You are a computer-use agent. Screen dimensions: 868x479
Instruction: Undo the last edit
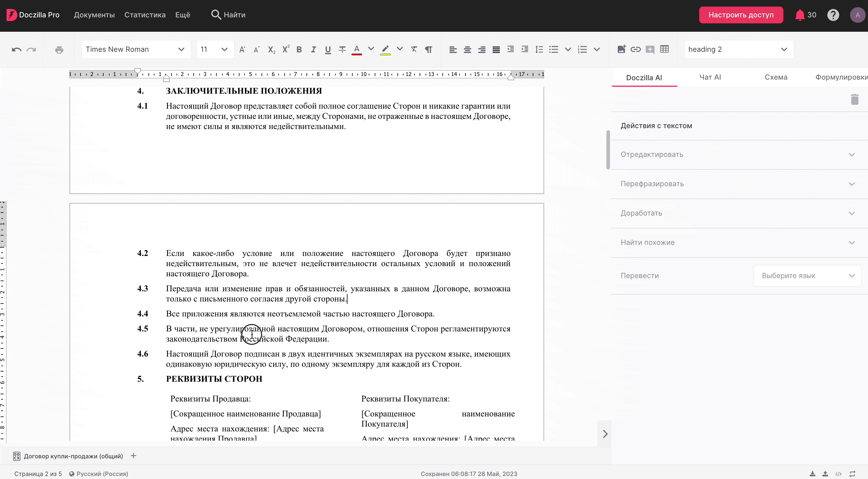tap(16, 50)
